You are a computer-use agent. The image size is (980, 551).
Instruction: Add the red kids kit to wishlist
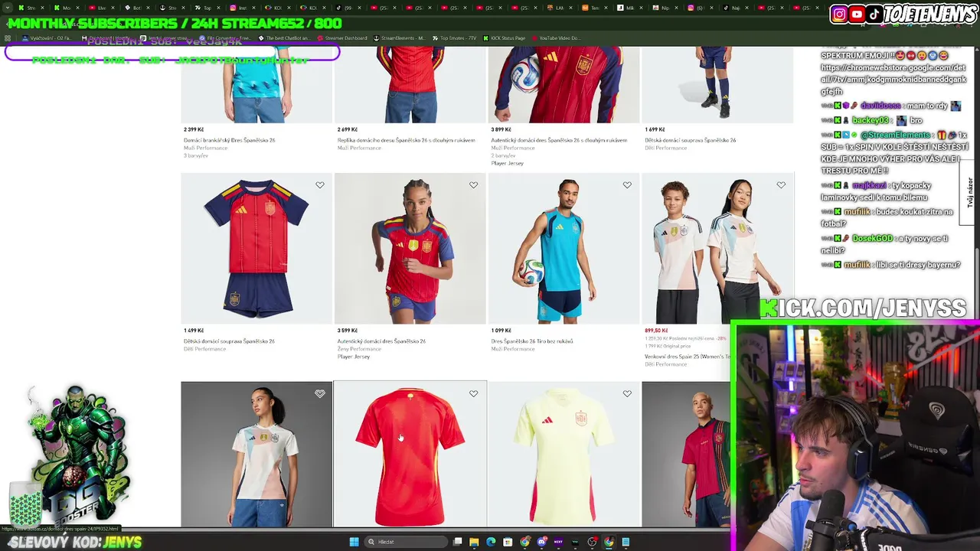320,184
